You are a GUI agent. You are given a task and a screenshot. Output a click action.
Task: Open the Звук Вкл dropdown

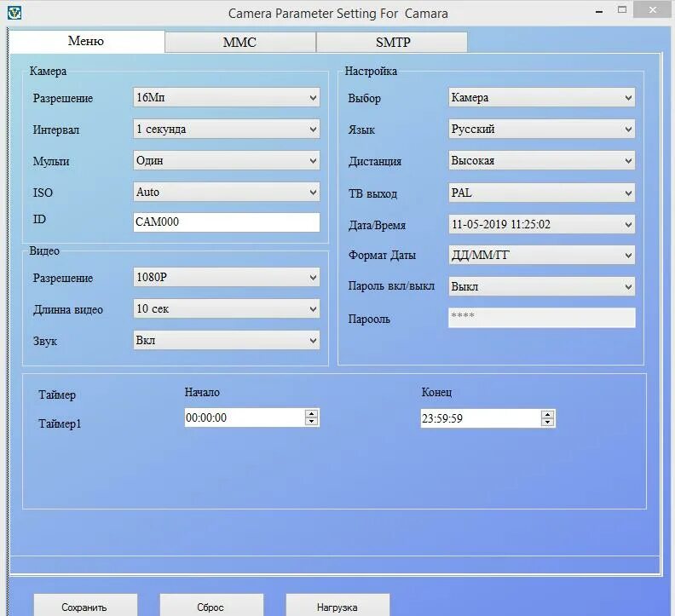227,341
